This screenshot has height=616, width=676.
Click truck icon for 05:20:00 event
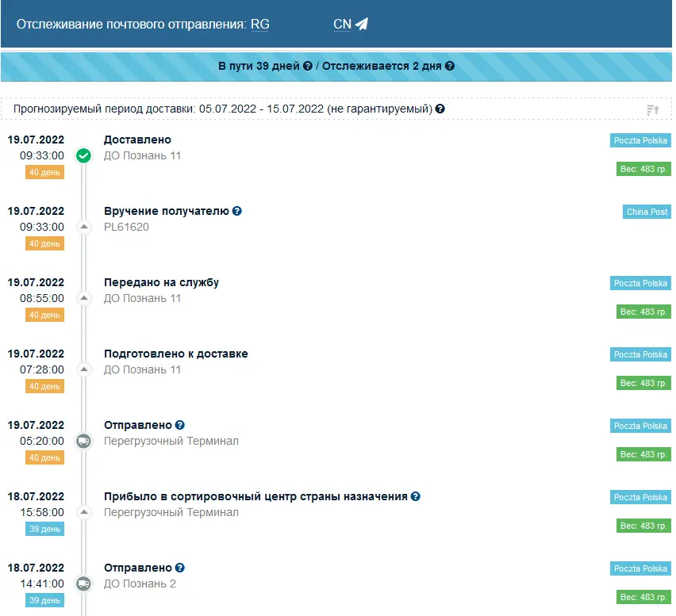point(83,441)
